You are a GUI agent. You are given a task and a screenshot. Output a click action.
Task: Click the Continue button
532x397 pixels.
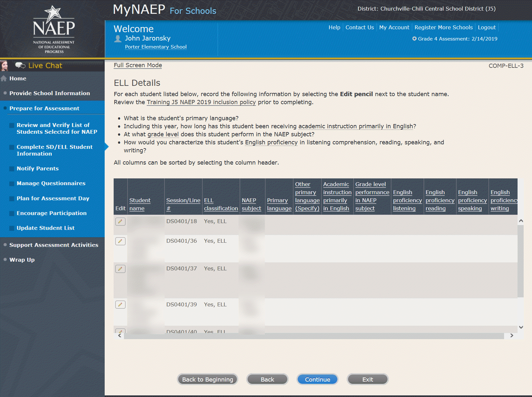tap(318, 379)
